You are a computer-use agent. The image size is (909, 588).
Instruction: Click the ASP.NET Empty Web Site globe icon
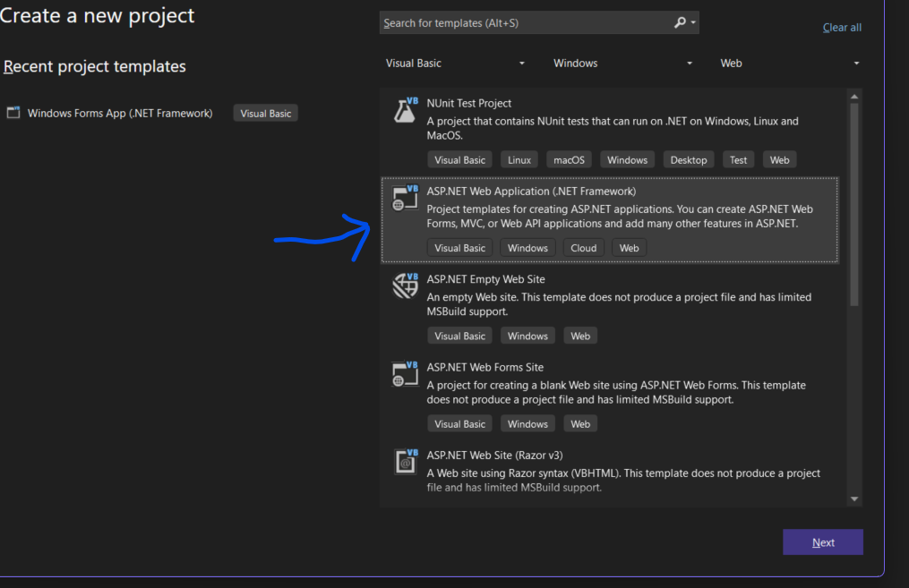(405, 285)
